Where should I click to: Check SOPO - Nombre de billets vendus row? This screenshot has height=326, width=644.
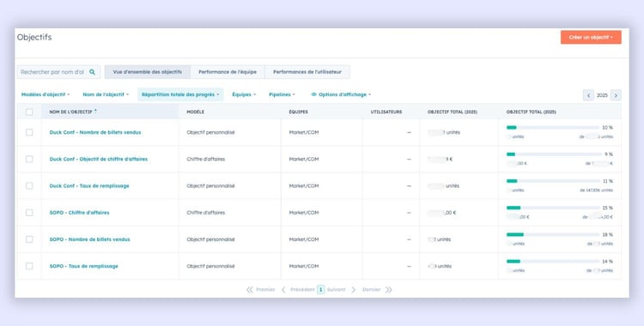click(x=29, y=239)
